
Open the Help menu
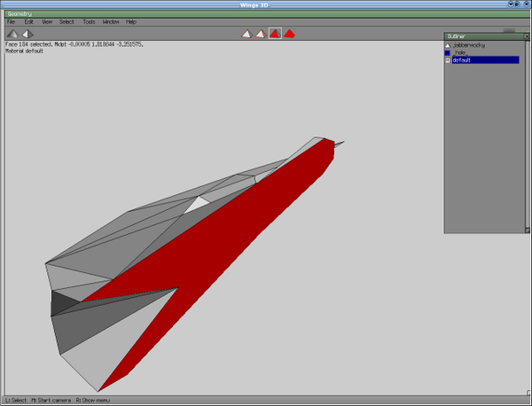click(x=131, y=21)
